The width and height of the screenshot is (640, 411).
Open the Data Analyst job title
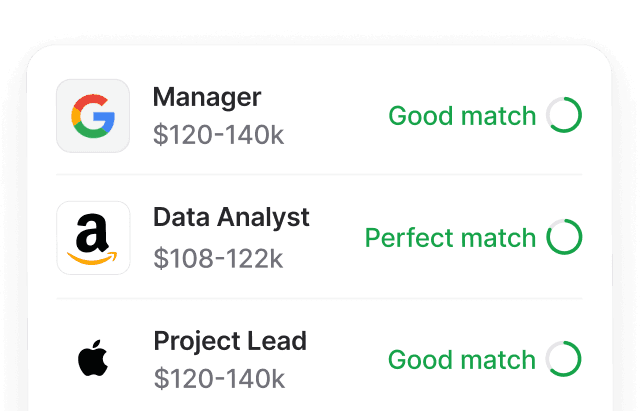tap(231, 217)
